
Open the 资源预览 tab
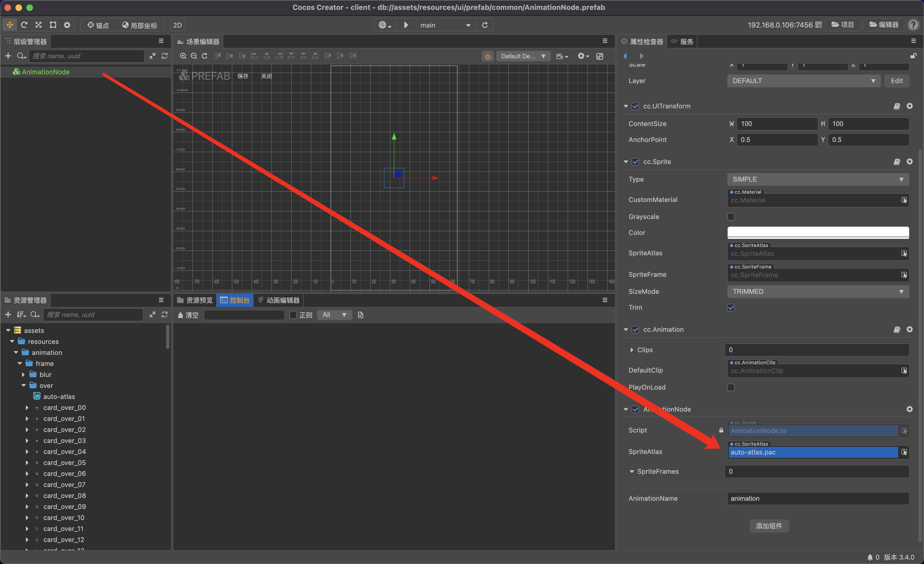click(195, 300)
